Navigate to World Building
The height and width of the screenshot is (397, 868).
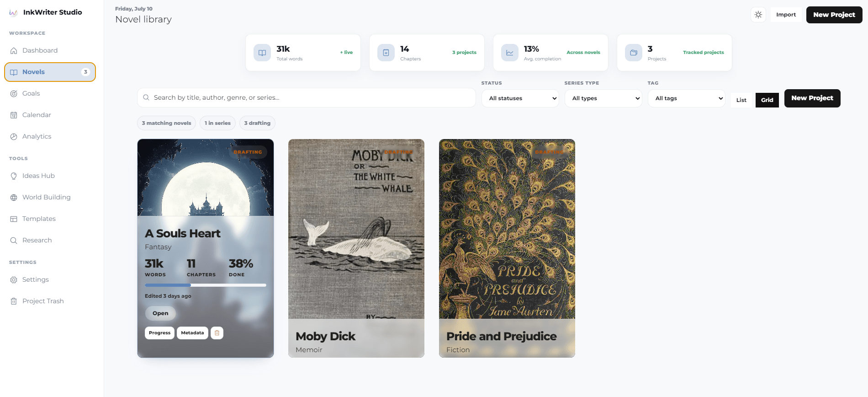(x=50, y=198)
